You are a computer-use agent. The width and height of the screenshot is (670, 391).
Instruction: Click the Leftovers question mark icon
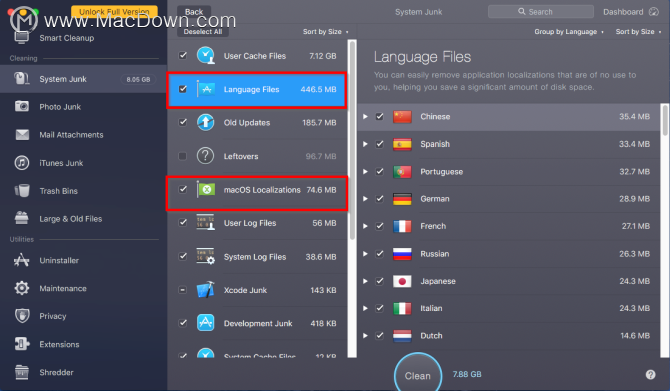point(206,156)
